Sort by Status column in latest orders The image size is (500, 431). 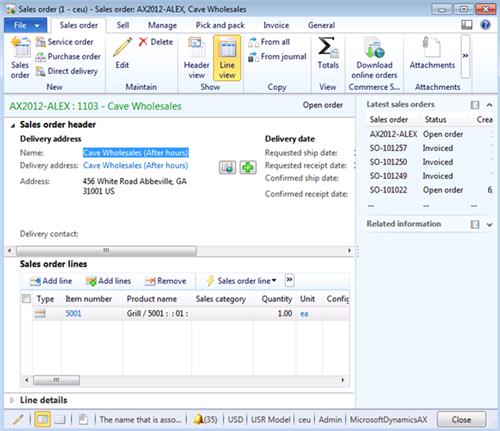(x=435, y=120)
